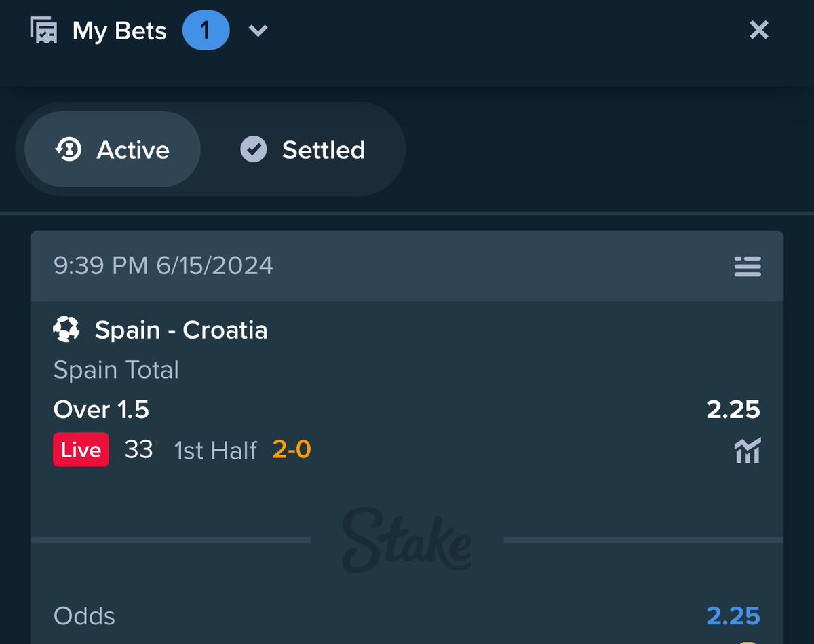Click the Active clock history icon
The width and height of the screenshot is (814, 644).
click(69, 149)
